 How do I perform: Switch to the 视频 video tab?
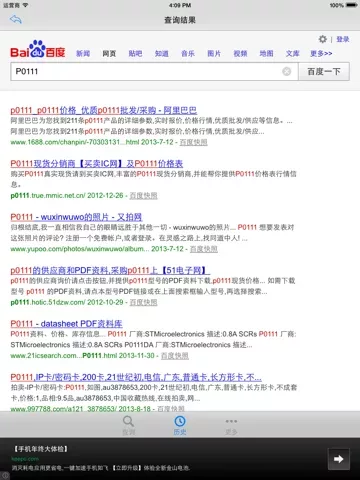pos(240,53)
